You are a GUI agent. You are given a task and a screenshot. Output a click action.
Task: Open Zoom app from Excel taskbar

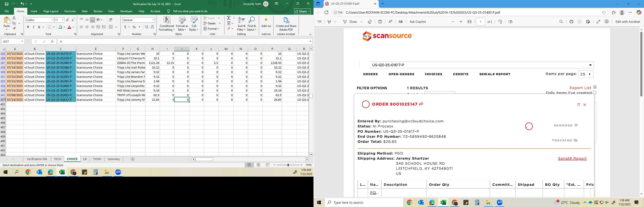pyautogui.click(x=118, y=172)
